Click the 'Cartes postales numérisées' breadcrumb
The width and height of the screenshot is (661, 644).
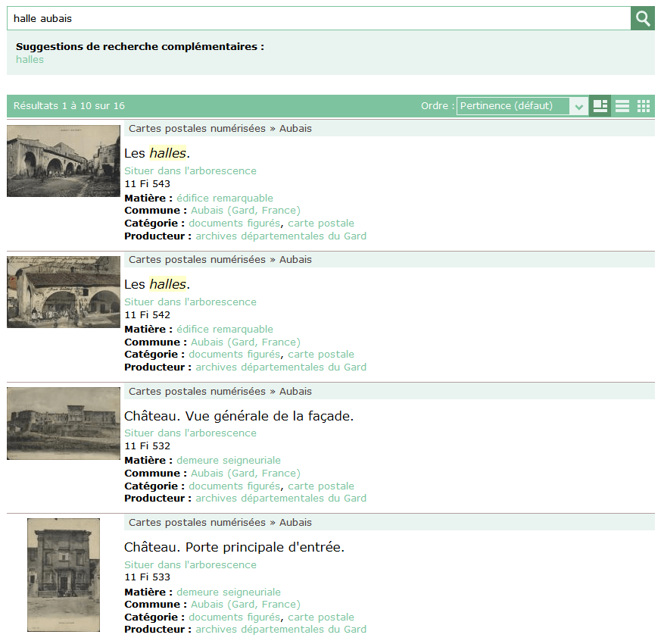tap(197, 128)
